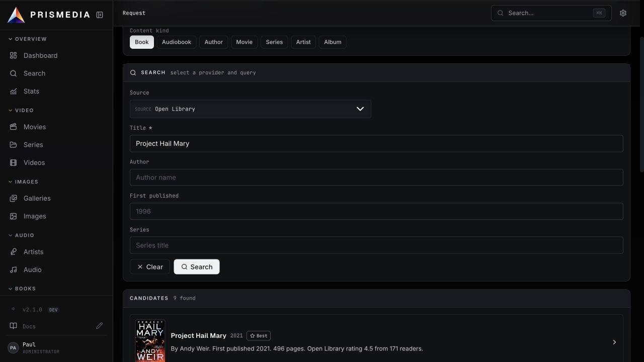Collapse the AUDIO sidebar section
The image size is (644, 362).
click(22, 235)
